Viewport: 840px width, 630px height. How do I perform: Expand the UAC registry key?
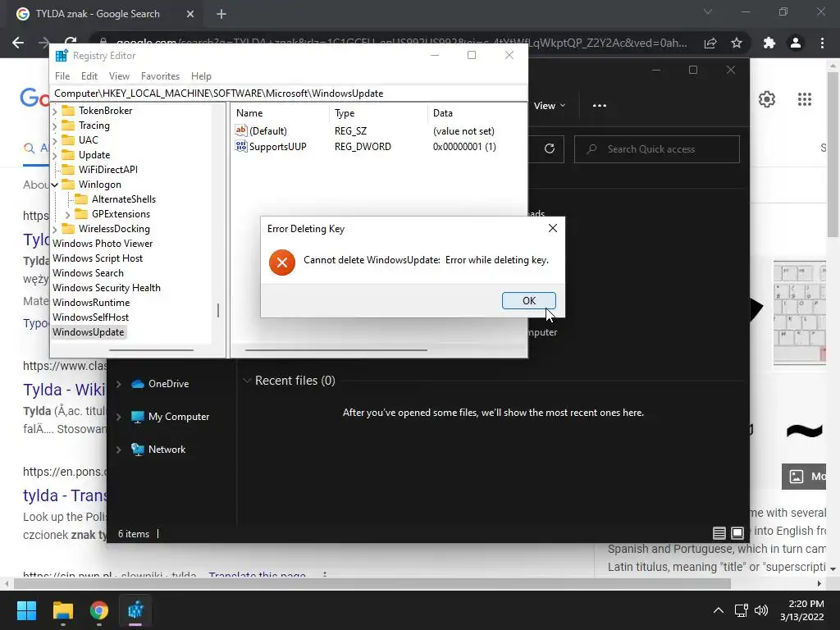(55, 140)
